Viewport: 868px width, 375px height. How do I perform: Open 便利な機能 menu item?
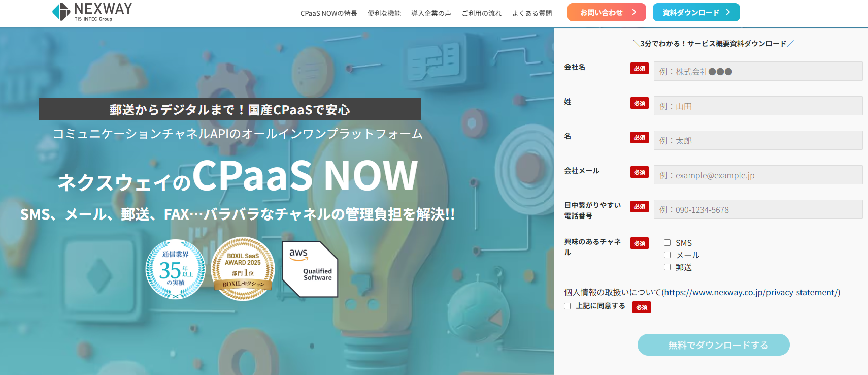[384, 13]
